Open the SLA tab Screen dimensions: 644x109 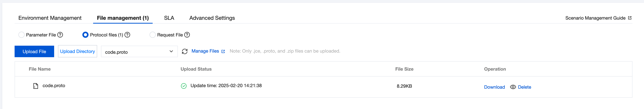tap(169, 18)
